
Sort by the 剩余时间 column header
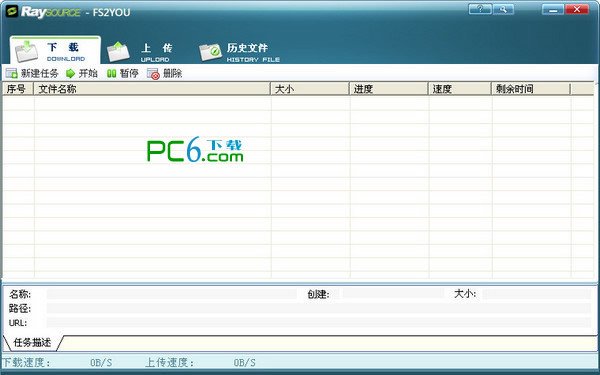point(531,89)
